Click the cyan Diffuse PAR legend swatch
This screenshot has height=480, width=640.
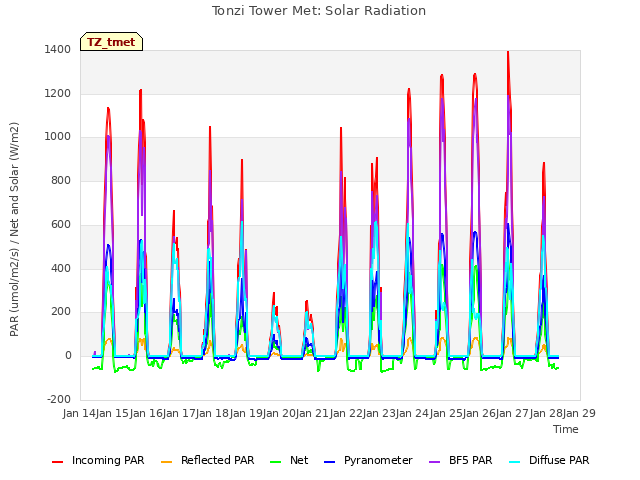pyautogui.click(x=515, y=462)
